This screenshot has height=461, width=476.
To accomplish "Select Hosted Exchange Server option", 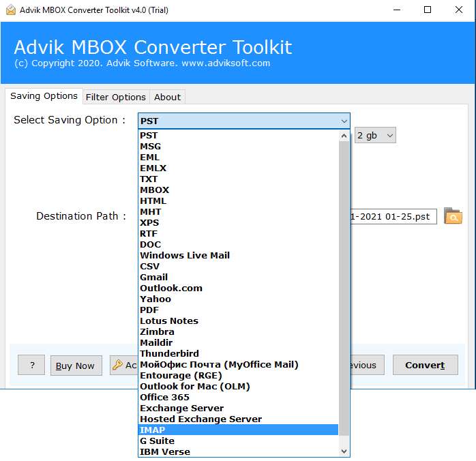I will tap(238, 419).
